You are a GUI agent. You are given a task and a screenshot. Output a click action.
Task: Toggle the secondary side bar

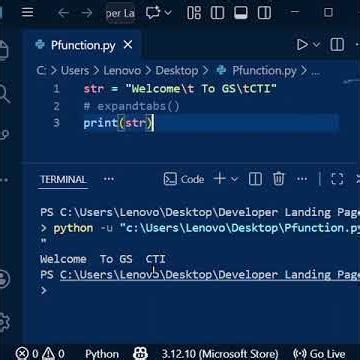(x=264, y=13)
